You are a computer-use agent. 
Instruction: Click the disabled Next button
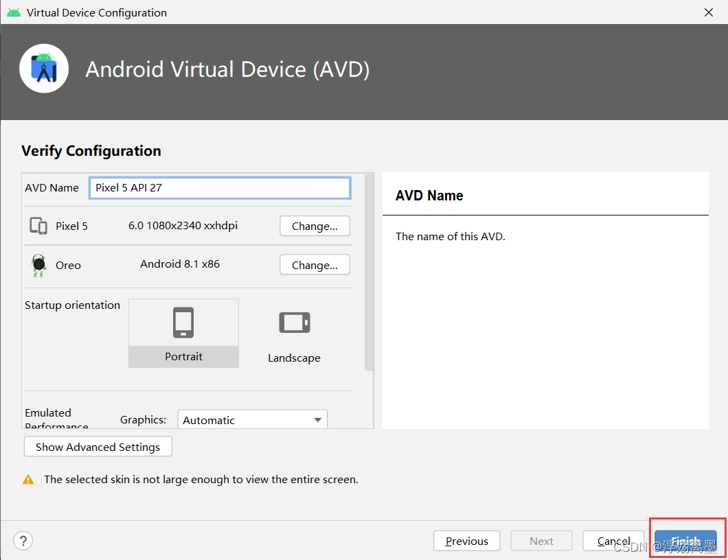point(541,541)
